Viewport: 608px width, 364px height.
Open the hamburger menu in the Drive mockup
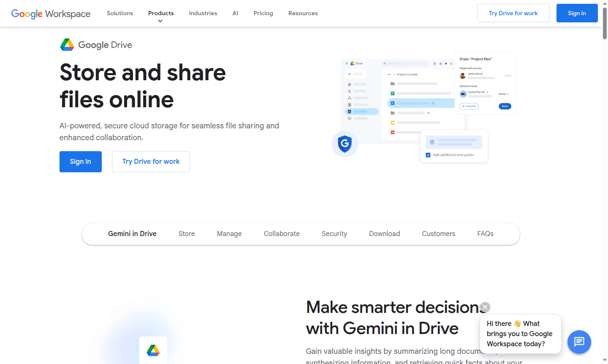pos(347,63)
